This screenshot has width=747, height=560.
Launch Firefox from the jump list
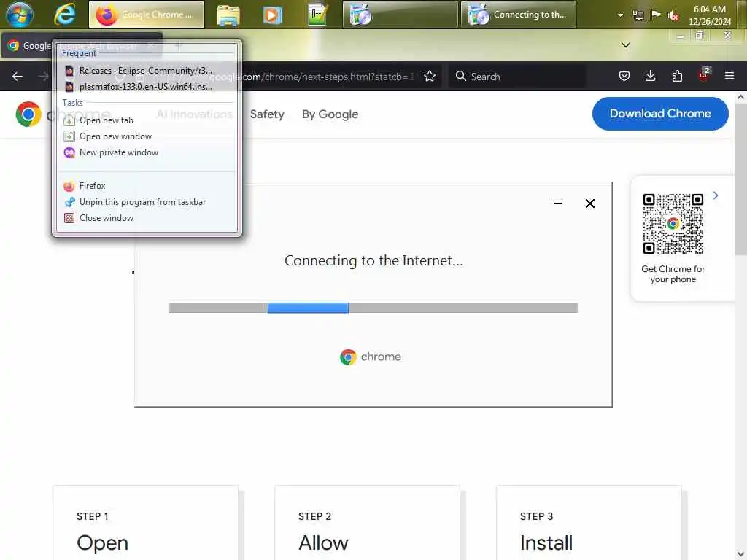(x=146, y=186)
